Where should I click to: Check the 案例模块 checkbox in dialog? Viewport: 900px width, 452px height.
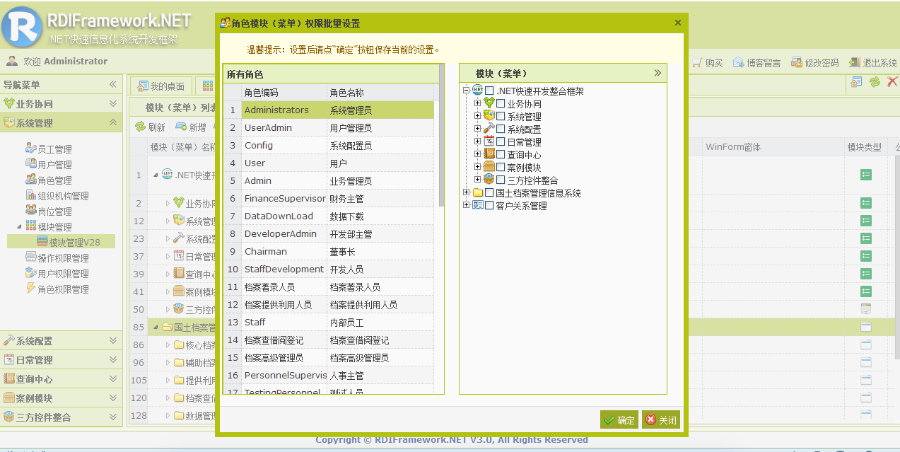pos(501,167)
